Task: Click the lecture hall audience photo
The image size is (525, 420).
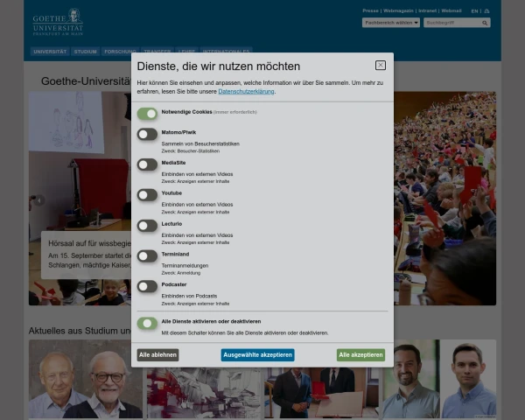Action: pyautogui.click(x=445, y=199)
